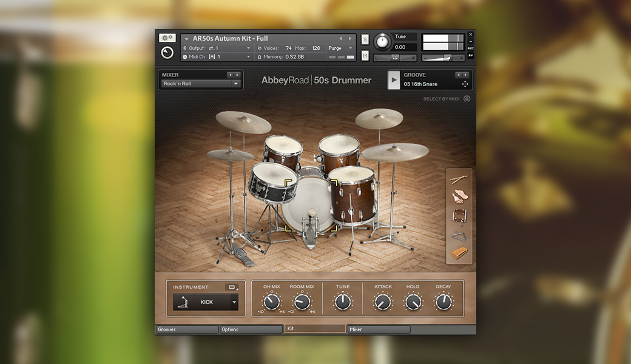Select the woodblock percussion icon
This screenshot has height=364, width=631.
tap(459, 254)
